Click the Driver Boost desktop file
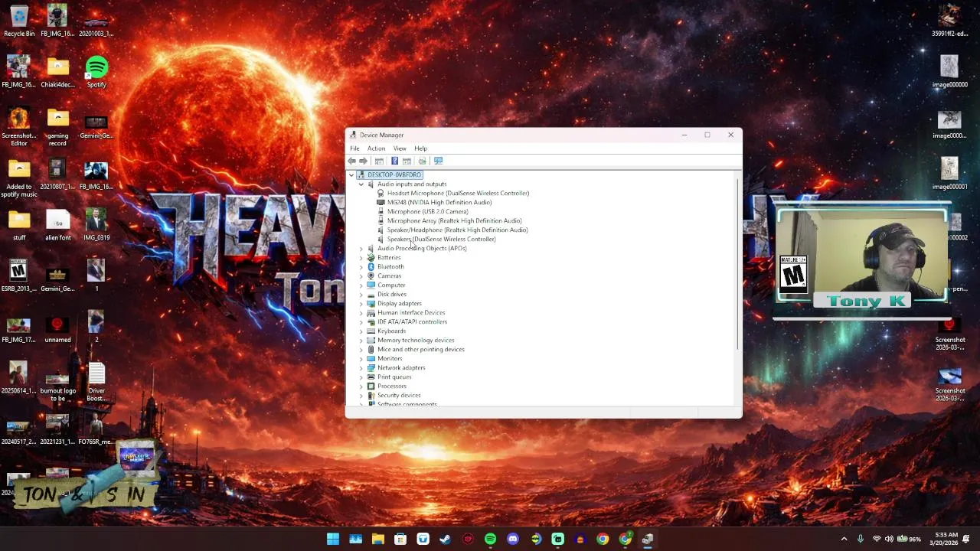 click(x=96, y=383)
